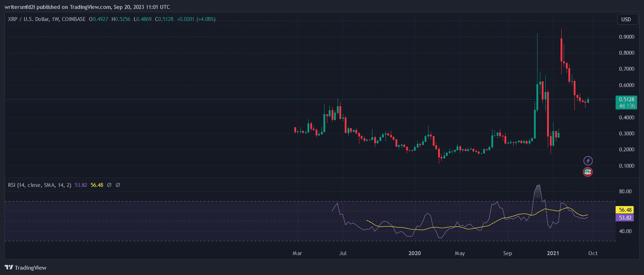The image size is (644, 275).
Task: Click the published on TradingView.com header text
Action: tap(87, 7)
